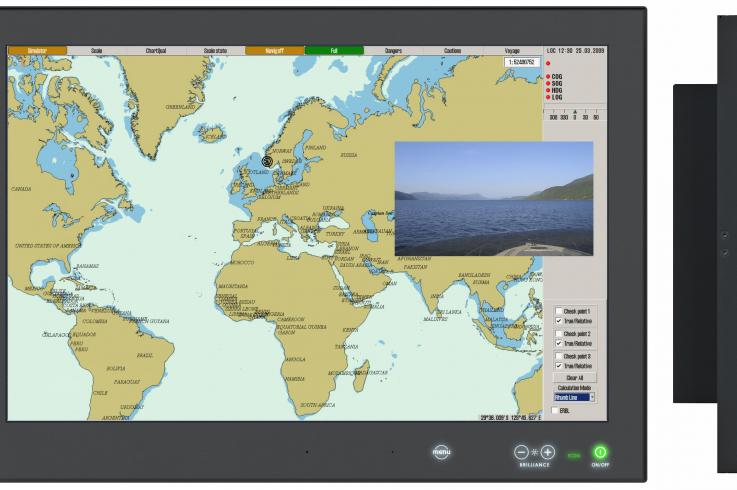
Task: Click the BRAZIL label on the chart
Action: click(x=145, y=356)
